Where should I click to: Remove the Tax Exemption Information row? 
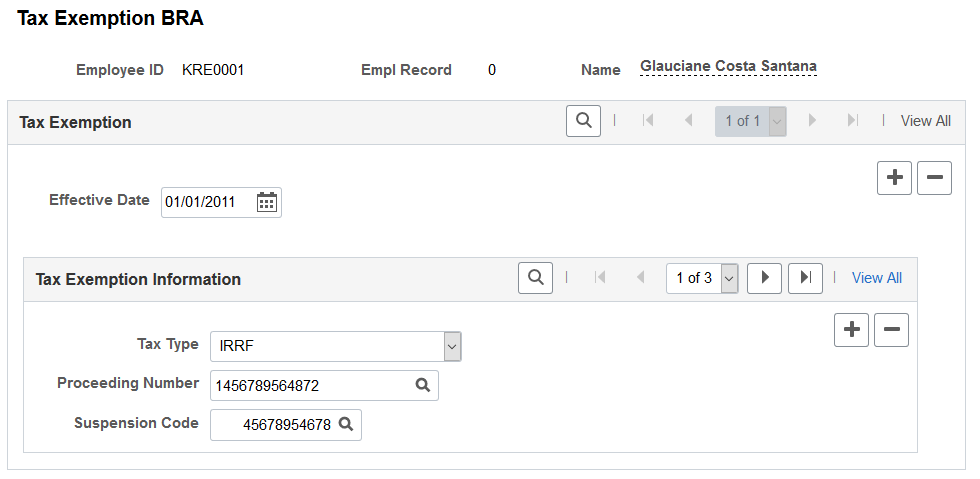point(891,330)
